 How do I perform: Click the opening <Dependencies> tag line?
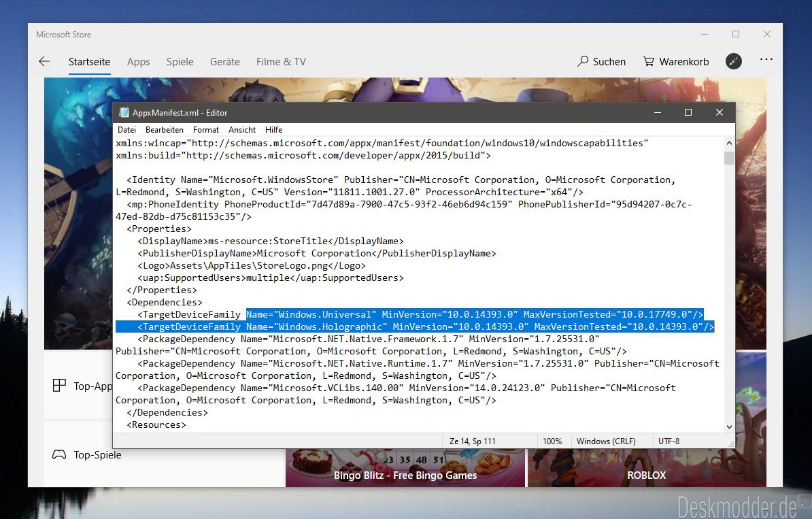pos(164,303)
